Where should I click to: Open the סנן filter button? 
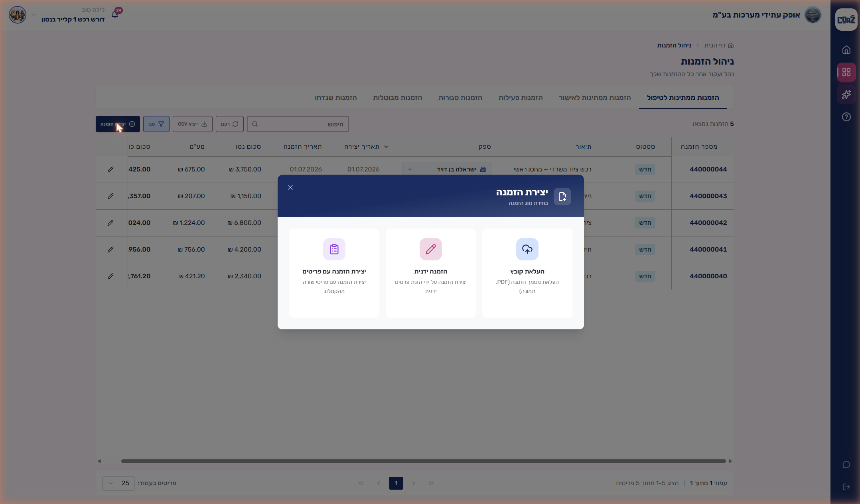tap(156, 124)
